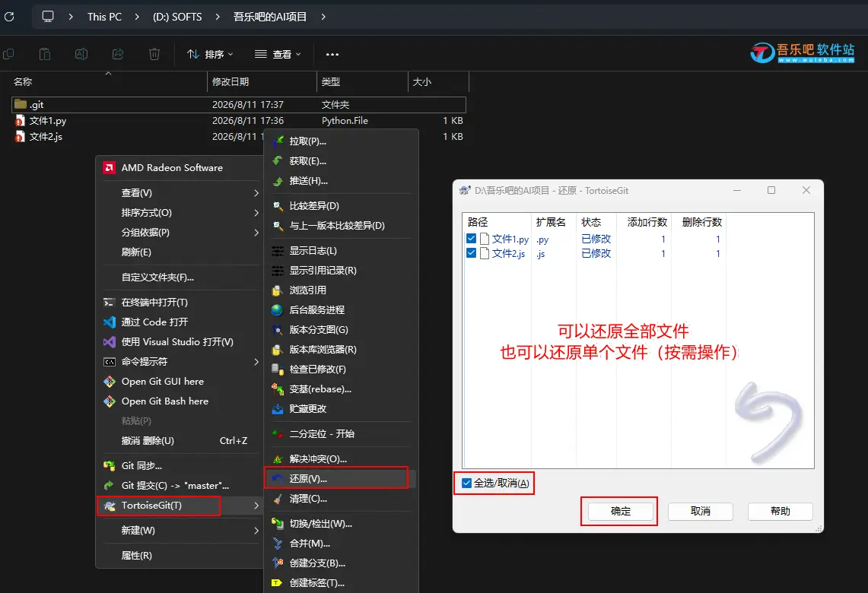Viewport: 868px width, 593px height.
Task: Uncheck the 文件2.js checkbox in the revert dialog
Action: [x=471, y=253]
